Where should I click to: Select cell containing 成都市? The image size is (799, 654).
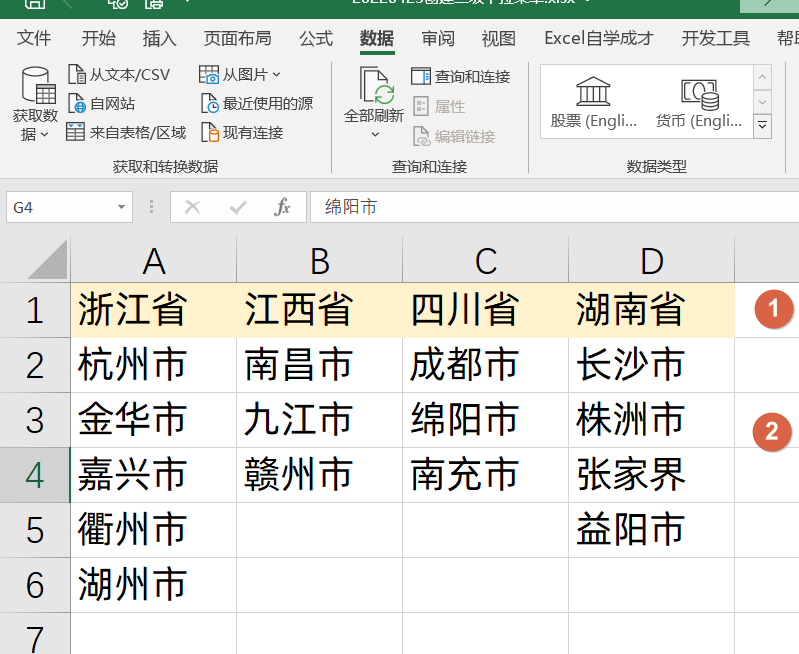pos(486,365)
